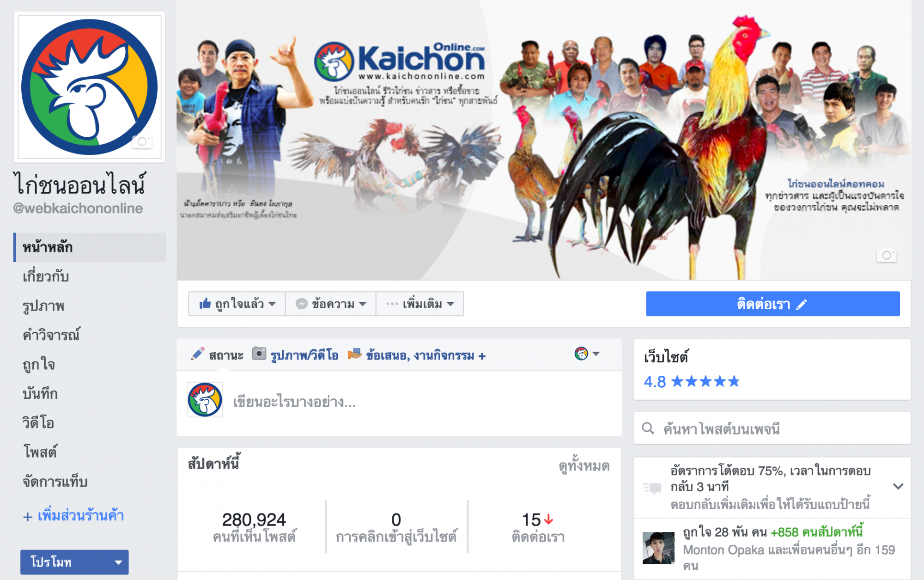Viewport: 924px width, 580px height.
Task: Click the pencil status icon in composer
Action: point(198,354)
